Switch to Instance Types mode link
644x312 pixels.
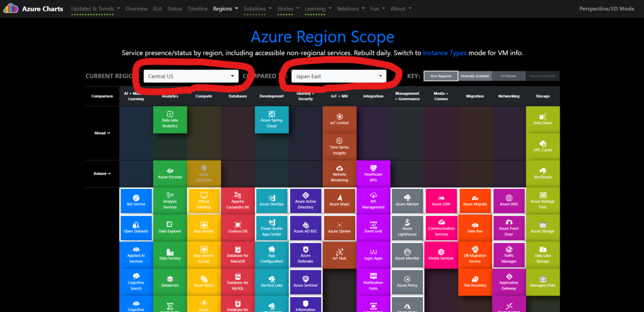445,53
